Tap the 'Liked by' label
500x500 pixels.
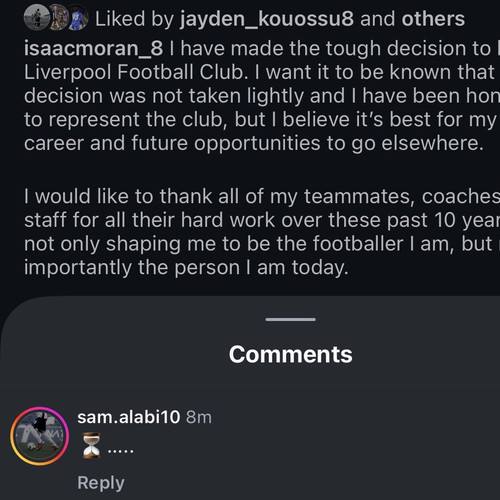[134, 19]
